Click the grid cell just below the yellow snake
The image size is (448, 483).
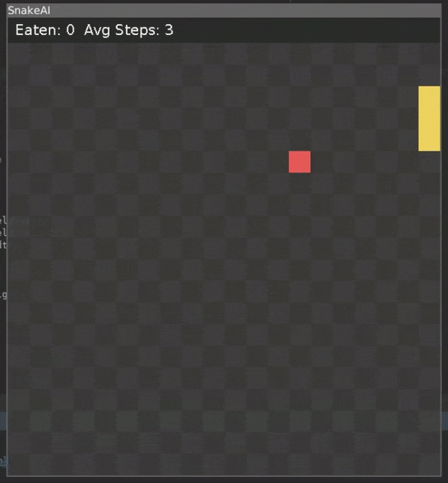[x=429, y=162]
